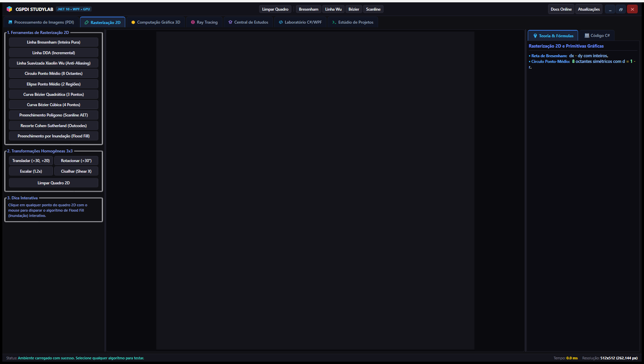Click the CGPDI StudyLab cube logo icon
The width and height of the screenshot is (644, 364).
9,9
